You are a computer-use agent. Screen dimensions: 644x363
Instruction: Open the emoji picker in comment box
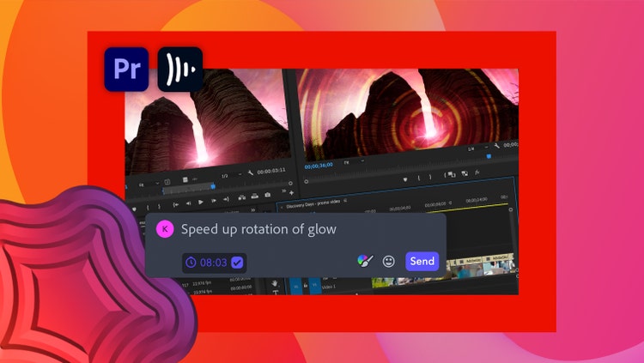[x=388, y=261]
